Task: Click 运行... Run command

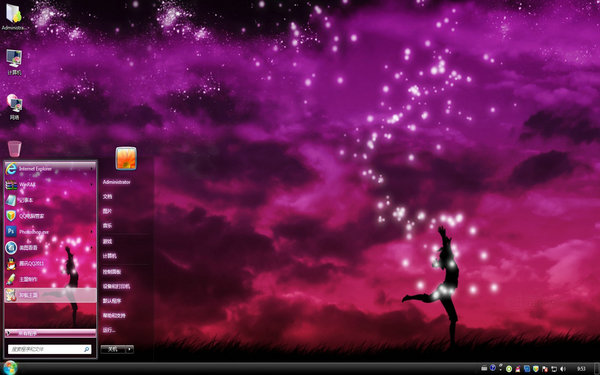Action: coord(109,330)
